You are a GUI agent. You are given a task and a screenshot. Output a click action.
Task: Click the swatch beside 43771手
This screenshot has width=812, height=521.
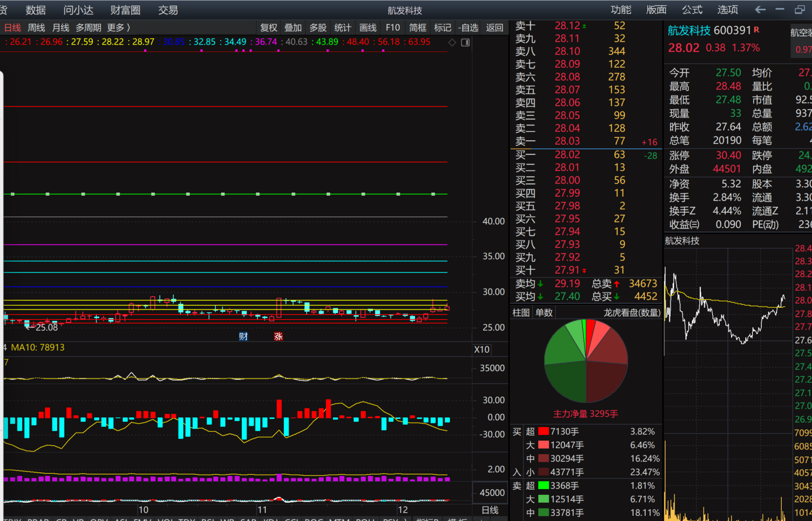(543, 473)
